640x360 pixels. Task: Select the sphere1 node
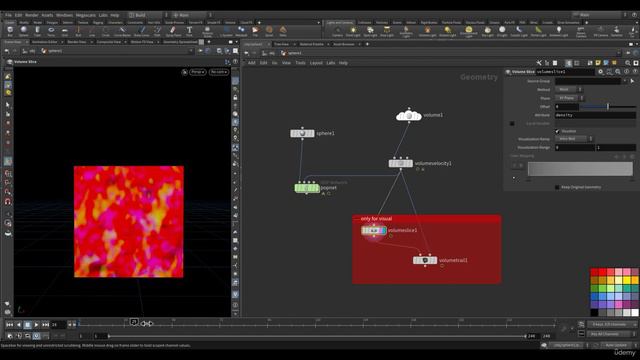[302, 133]
